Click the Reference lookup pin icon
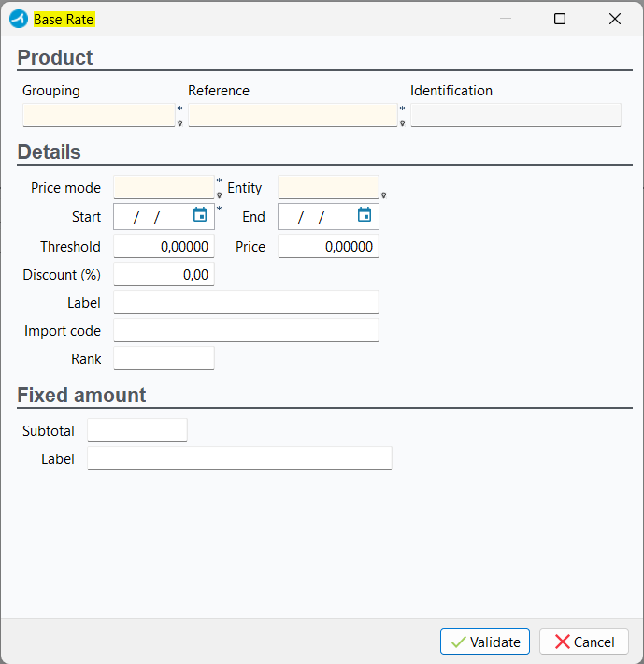The image size is (644, 664). 402,123
